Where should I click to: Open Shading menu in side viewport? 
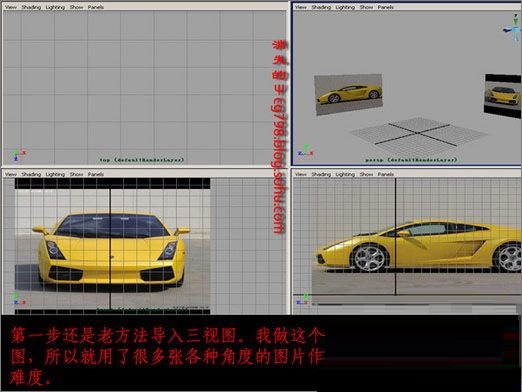click(x=321, y=174)
